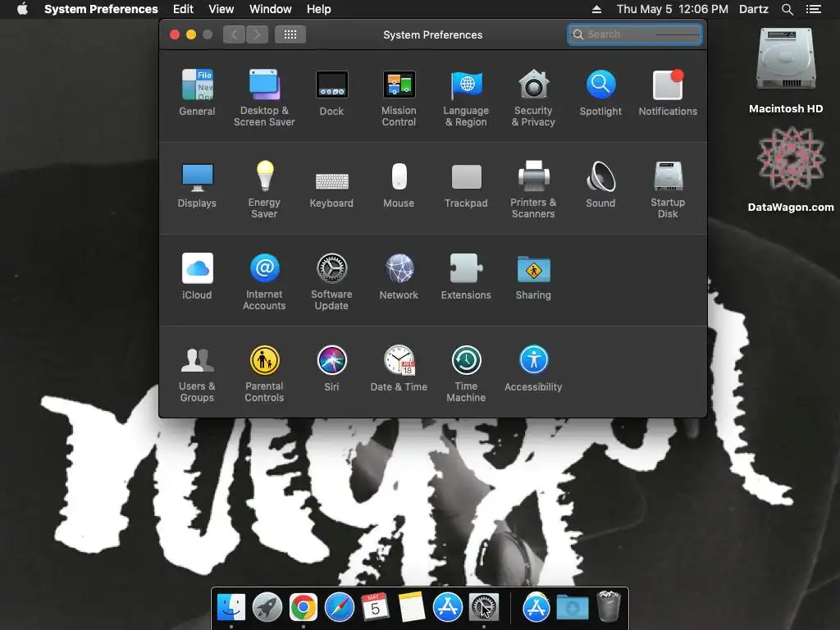
Task: Open the View menu
Action: [x=221, y=9]
